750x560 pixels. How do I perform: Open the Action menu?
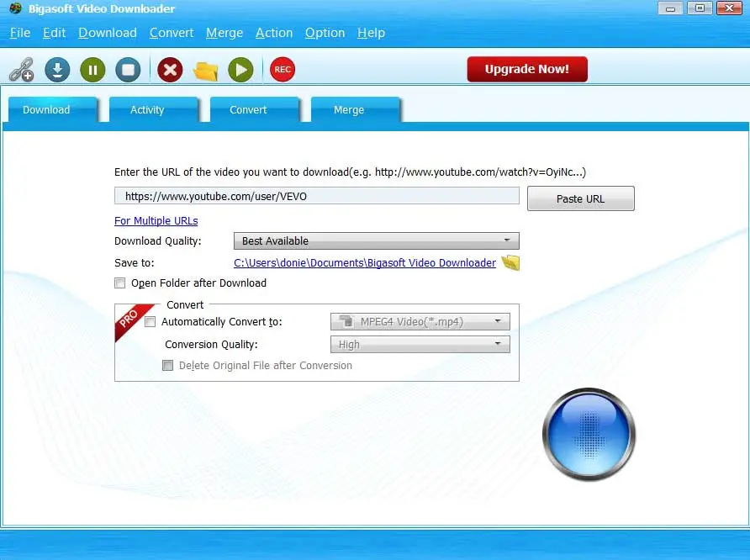(x=274, y=33)
